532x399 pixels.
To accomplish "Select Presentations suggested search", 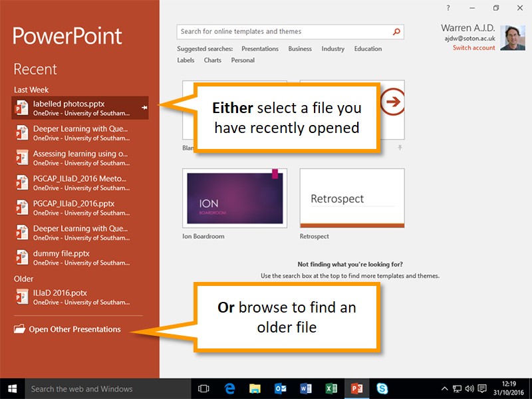I will pos(260,49).
